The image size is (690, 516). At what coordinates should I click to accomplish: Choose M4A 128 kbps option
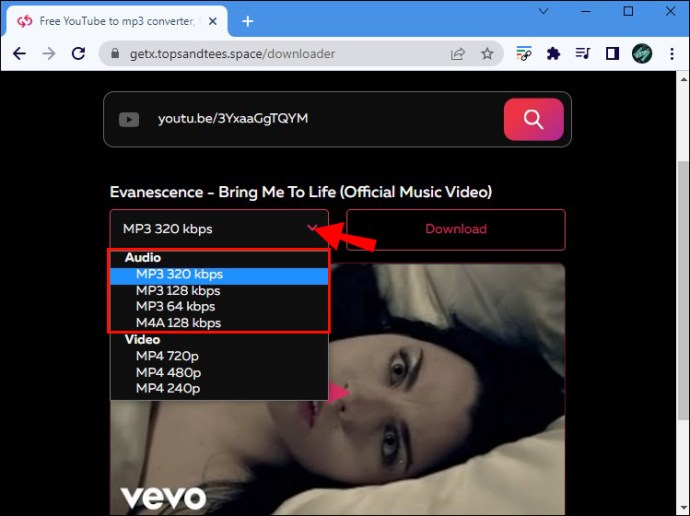pos(219,323)
